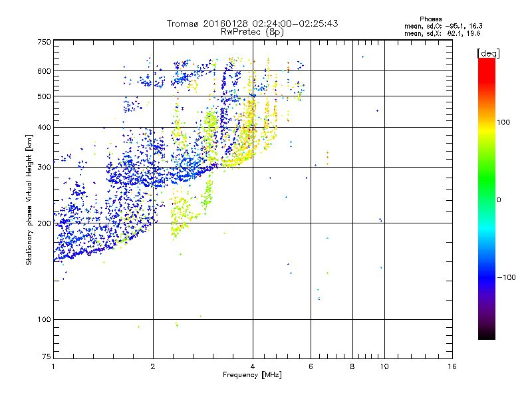
Task: Click the 'Frequency [MHz]' axis label
Action: point(252,375)
